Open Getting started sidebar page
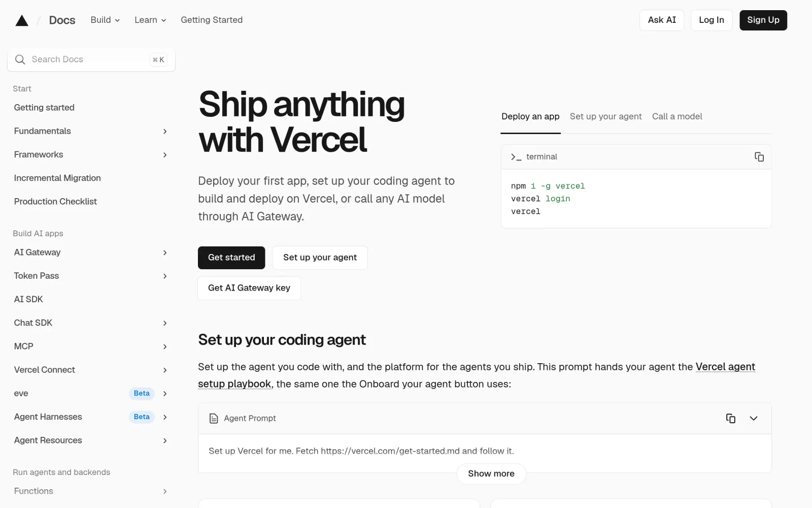812x508 pixels. coord(44,108)
